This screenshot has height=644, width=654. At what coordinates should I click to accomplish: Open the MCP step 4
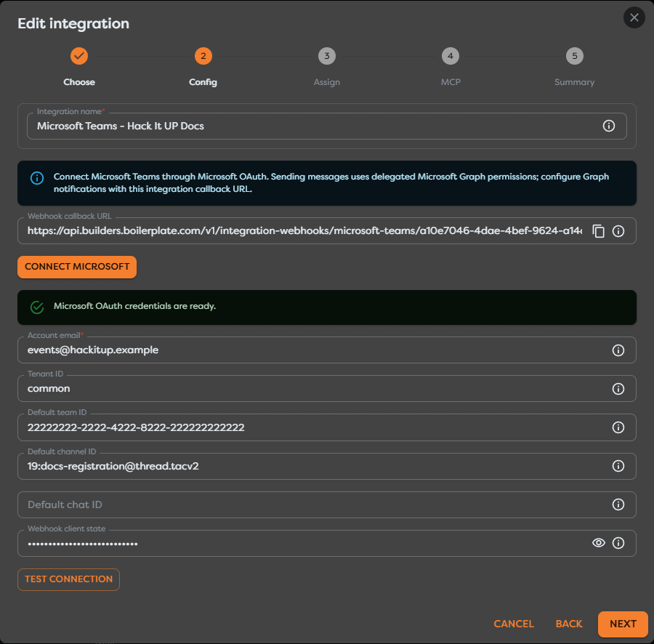point(451,56)
